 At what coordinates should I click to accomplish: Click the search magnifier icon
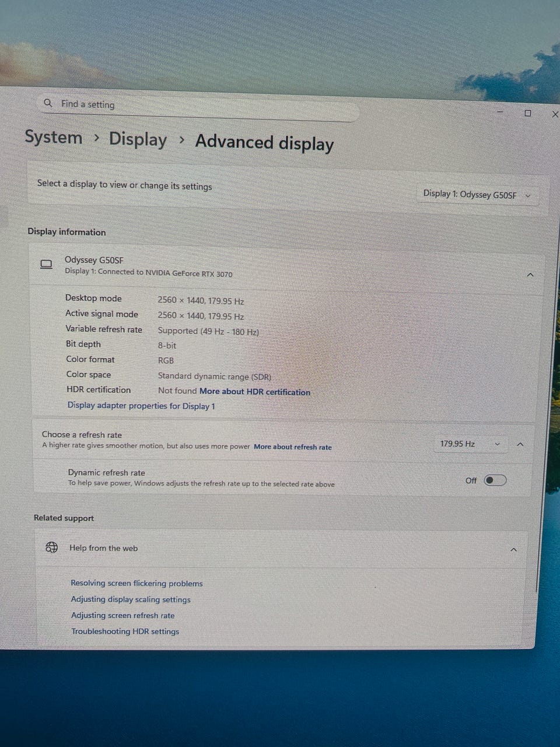point(48,103)
